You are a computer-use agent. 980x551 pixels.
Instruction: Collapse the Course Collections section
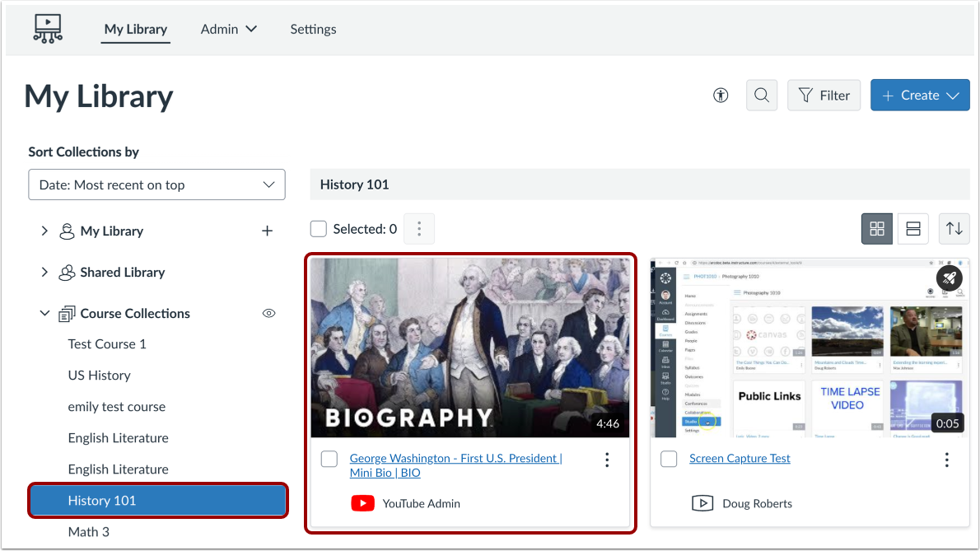coord(44,313)
